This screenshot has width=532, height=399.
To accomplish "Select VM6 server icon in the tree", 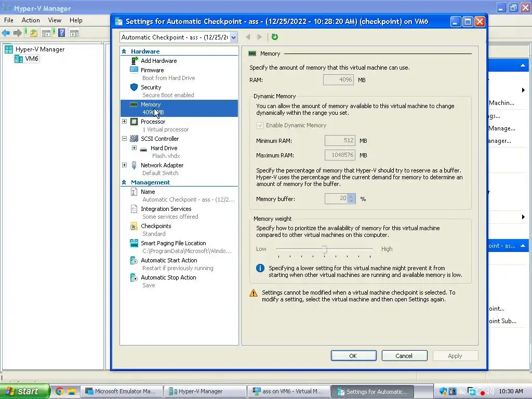I will click(x=19, y=59).
